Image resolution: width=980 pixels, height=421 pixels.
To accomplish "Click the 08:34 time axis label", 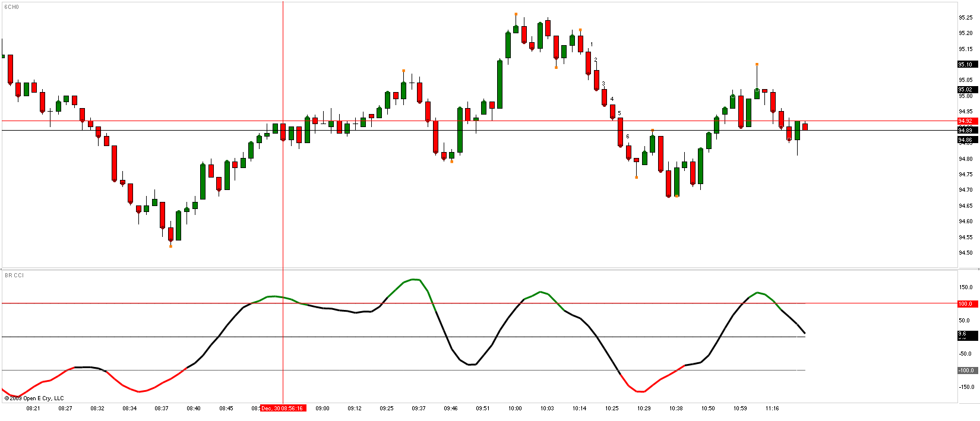I will 129,409.
